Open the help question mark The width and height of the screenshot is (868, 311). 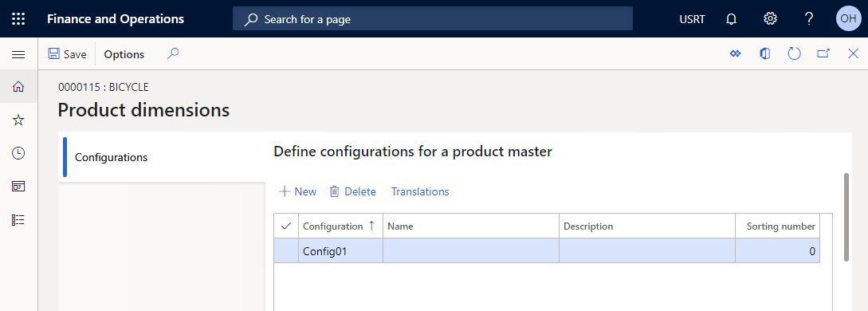[809, 19]
